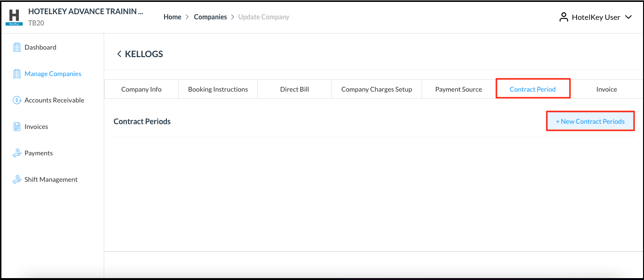Navigate to Home via the breadcrumb
The height and width of the screenshot is (280, 644).
pos(172,17)
